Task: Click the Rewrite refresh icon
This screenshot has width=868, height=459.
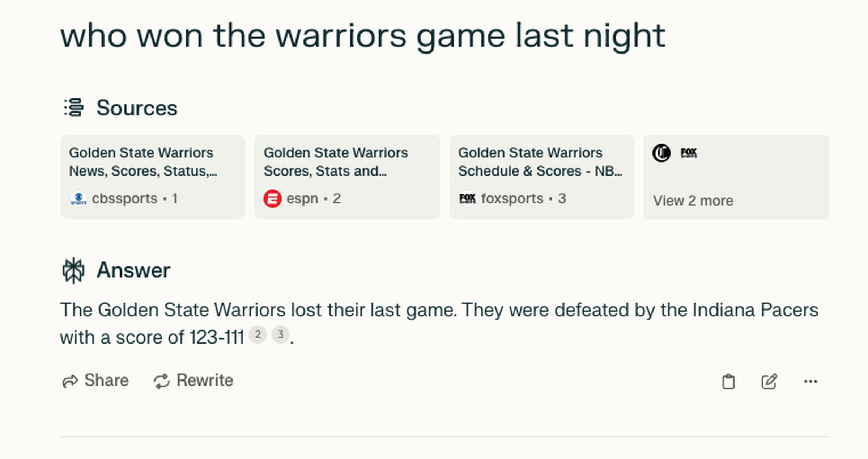Action: coord(162,380)
